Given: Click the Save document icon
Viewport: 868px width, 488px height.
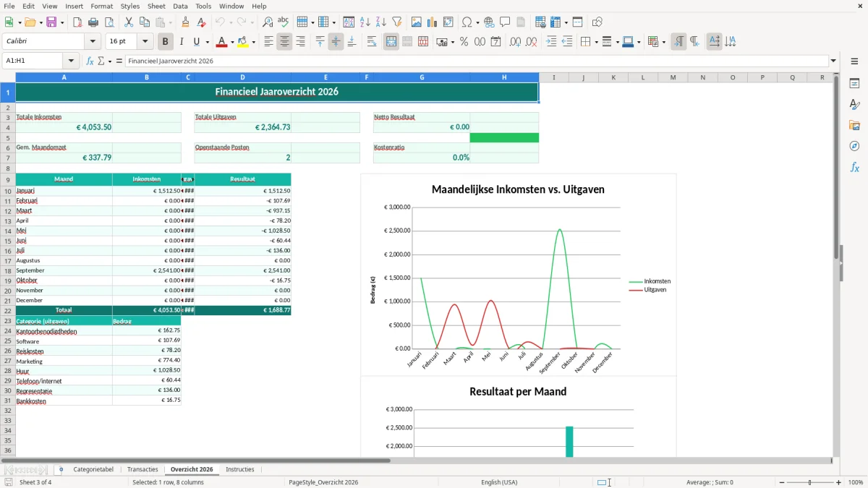Looking at the screenshot, I should coord(51,22).
